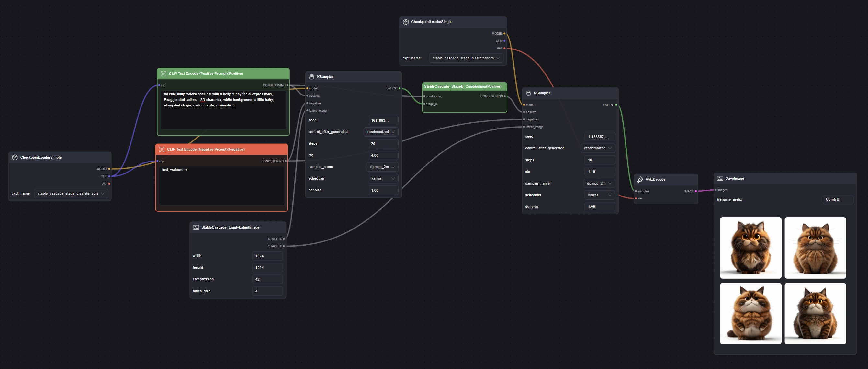Click the MODEL output port of the stage_c loader

[109, 169]
